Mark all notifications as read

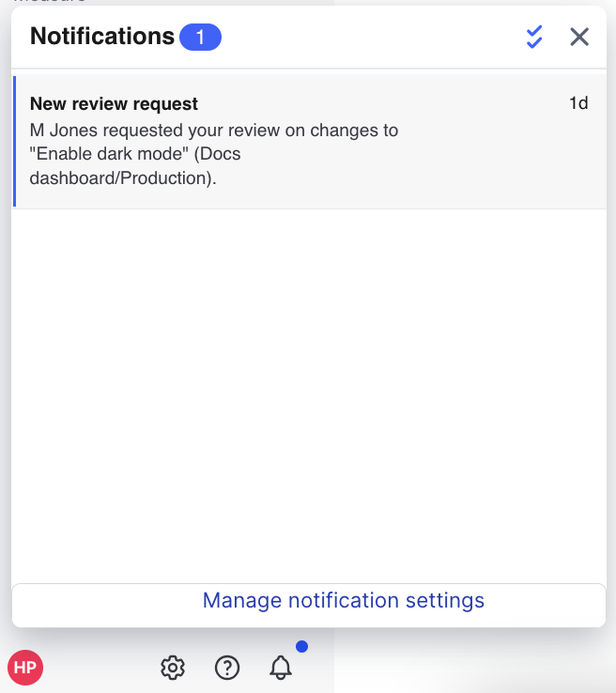tap(534, 37)
